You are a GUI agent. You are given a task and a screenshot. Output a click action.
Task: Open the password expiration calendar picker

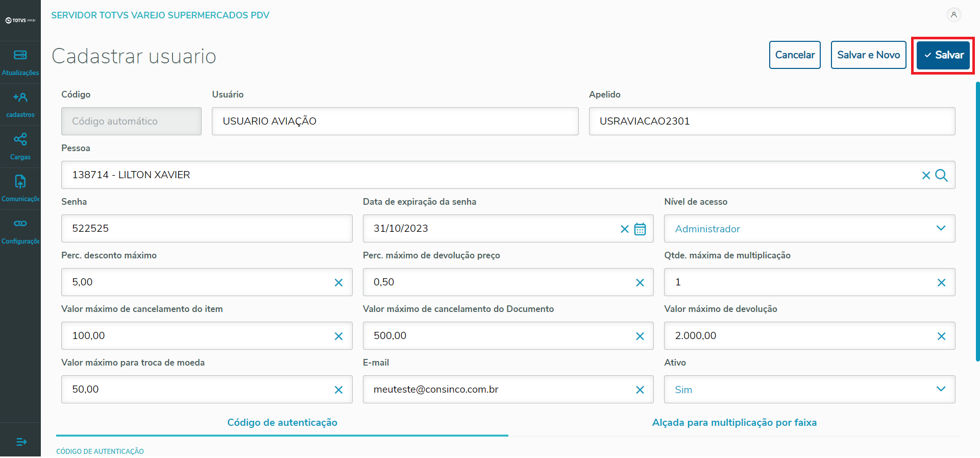point(640,229)
